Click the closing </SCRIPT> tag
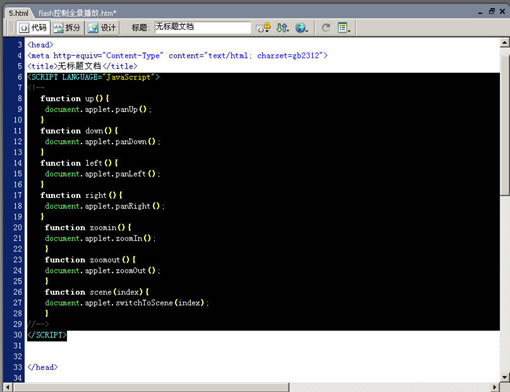The height and width of the screenshot is (392, 510). tap(47, 335)
